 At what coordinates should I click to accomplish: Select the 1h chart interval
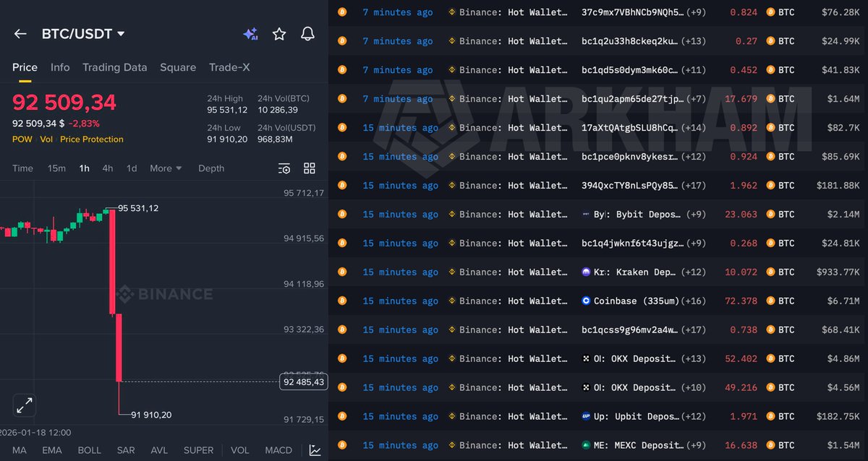click(x=85, y=168)
